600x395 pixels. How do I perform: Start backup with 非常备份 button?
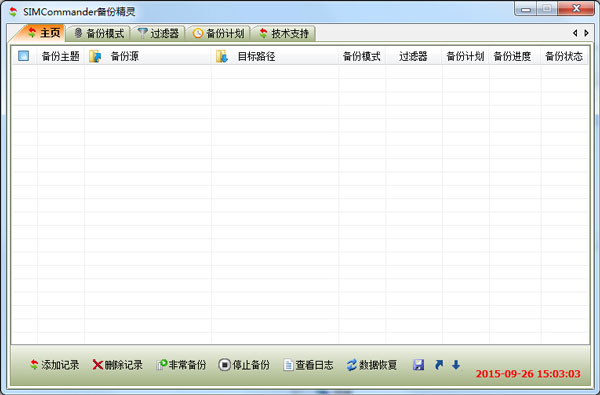[x=181, y=365]
